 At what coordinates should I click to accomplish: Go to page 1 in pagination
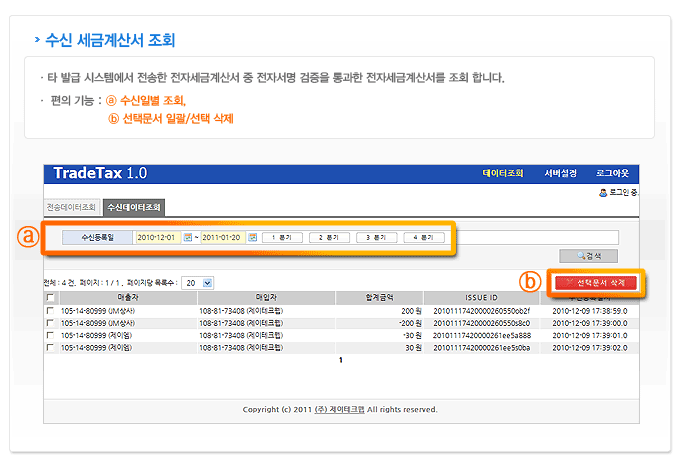pyautogui.click(x=341, y=360)
